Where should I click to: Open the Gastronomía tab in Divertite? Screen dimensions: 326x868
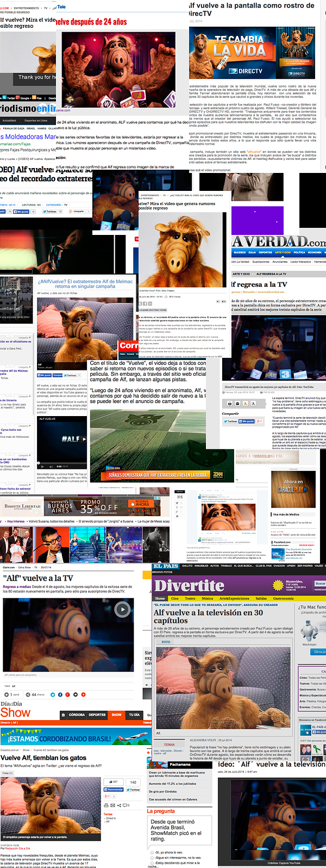[x=283, y=598]
